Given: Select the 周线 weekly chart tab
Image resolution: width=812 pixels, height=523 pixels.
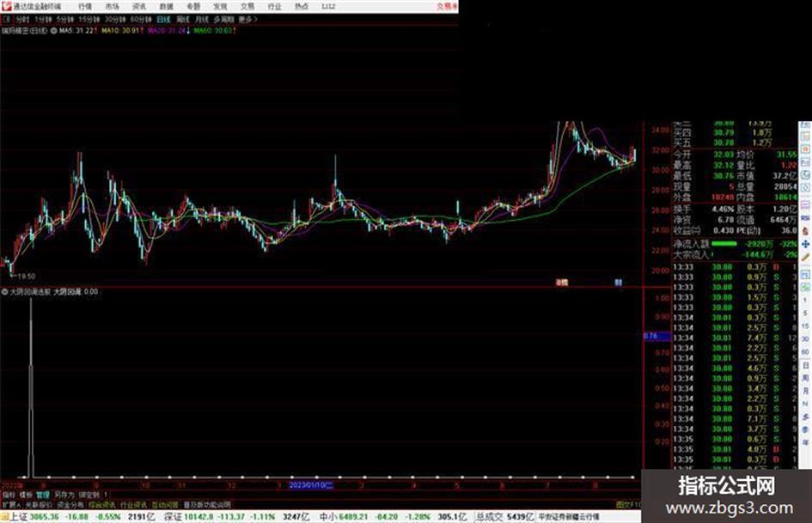Looking at the screenshot, I should pos(183,19).
